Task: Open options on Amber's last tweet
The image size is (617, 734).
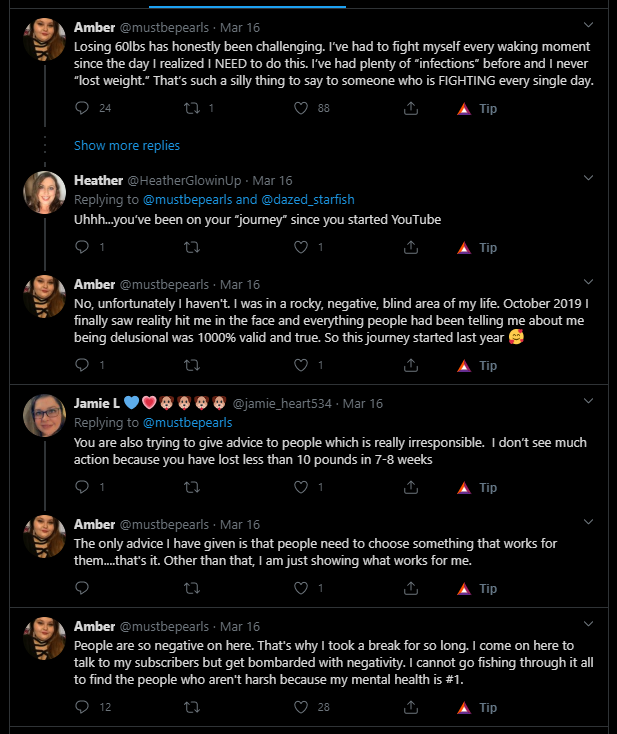Action: tap(588, 624)
